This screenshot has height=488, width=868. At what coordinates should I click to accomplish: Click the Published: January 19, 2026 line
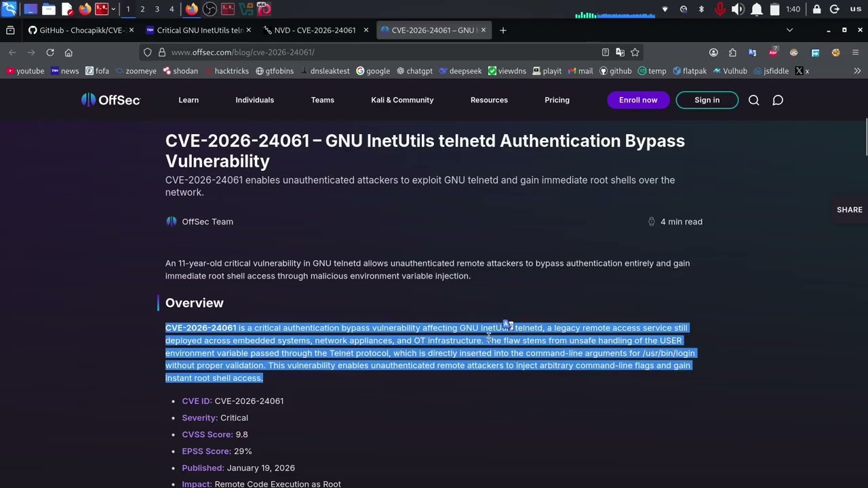click(238, 468)
